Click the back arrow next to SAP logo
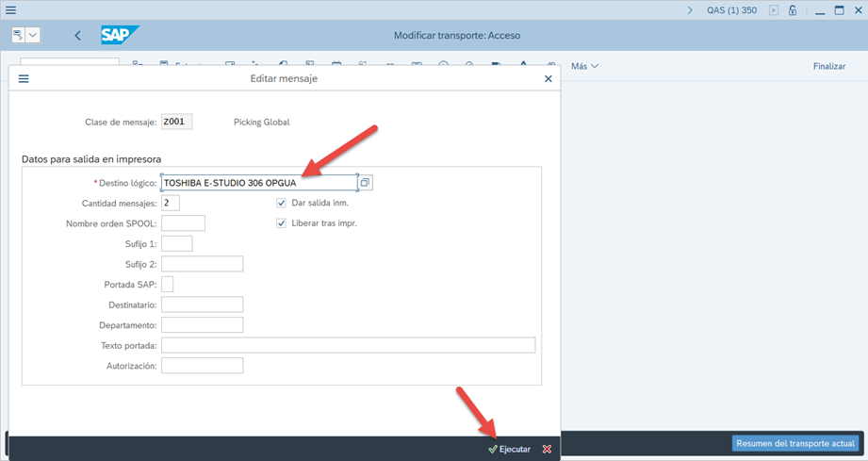Viewport: 868px width, 461px height. point(77,36)
